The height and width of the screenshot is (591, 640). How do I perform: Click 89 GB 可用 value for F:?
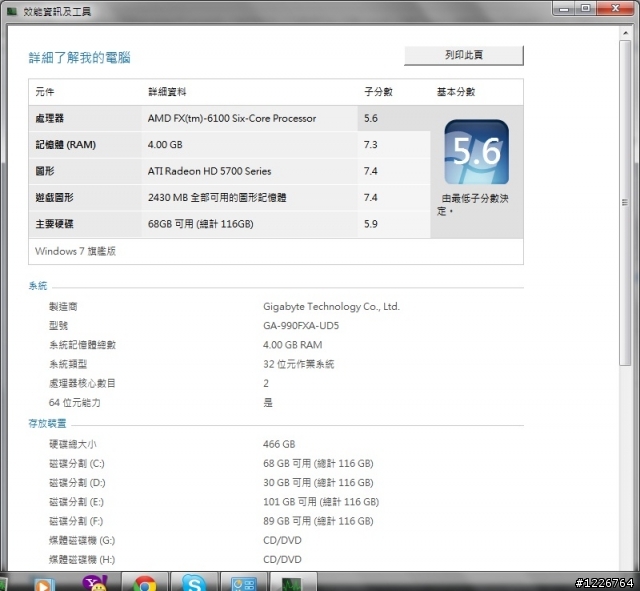click(318, 521)
